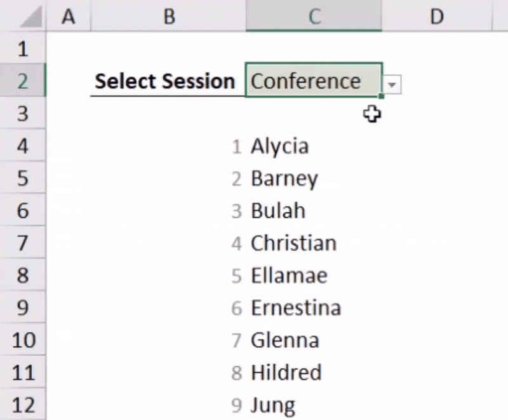This screenshot has width=508, height=420.
Task: Click the fill handle on cell C2
Action: coord(382,97)
